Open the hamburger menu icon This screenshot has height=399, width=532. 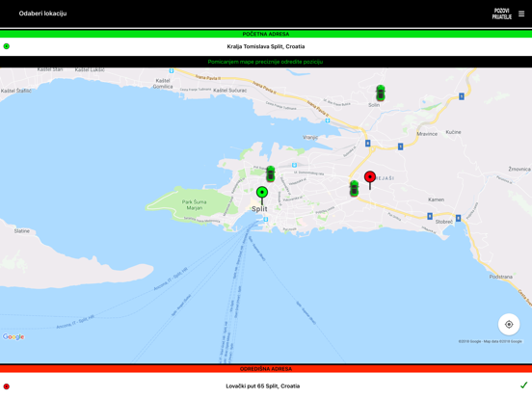pos(521,13)
